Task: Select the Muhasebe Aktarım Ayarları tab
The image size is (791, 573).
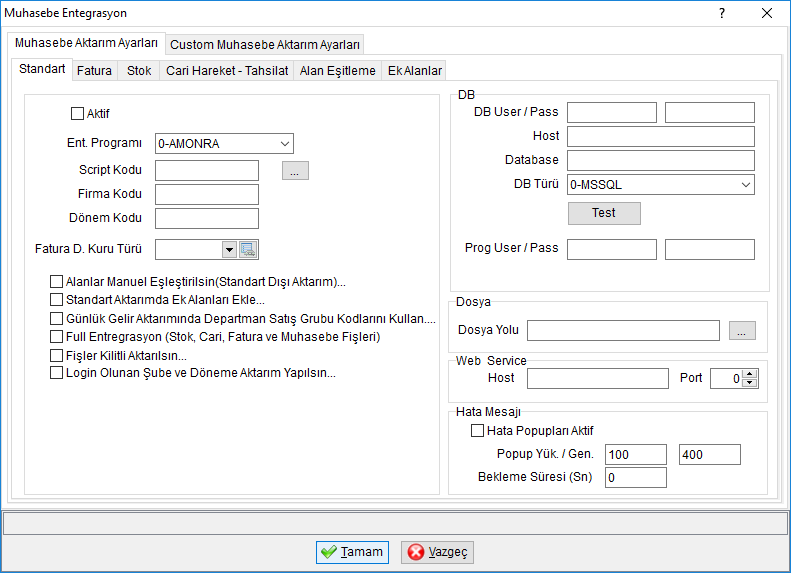Action: pos(86,43)
